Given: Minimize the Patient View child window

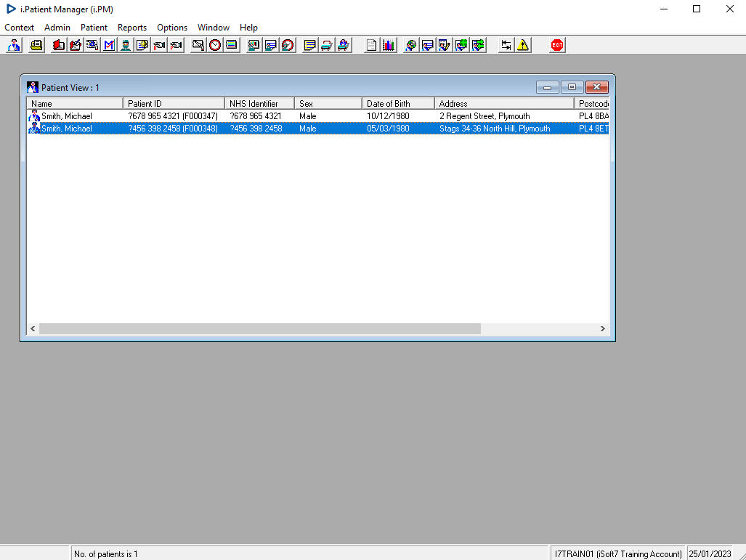Looking at the screenshot, I should [547, 87].
